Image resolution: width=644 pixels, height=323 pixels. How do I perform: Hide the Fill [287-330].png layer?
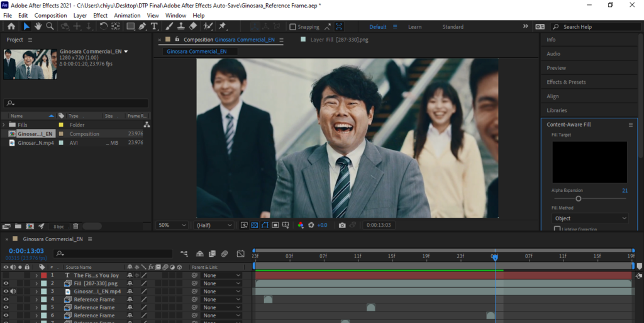[x=6, y=283]
